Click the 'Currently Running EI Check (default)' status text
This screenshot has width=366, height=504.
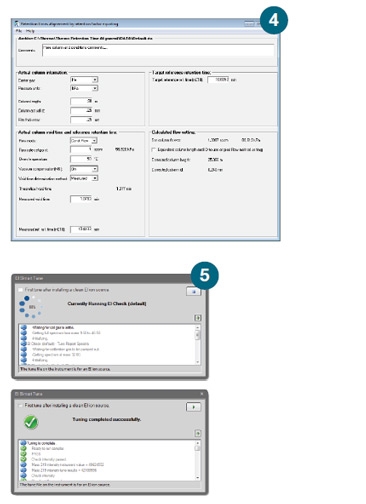click(x=107, y=304)
